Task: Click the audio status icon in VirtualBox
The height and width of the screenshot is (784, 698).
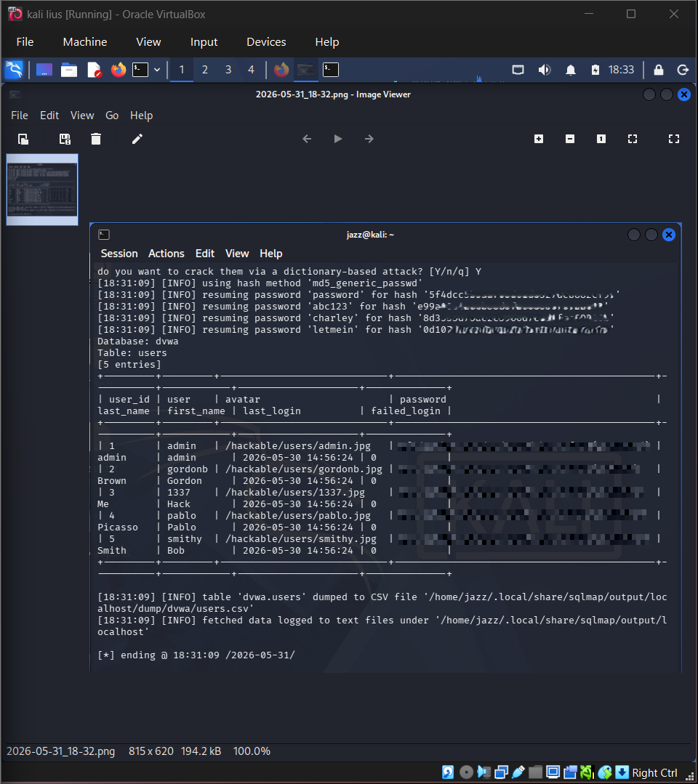Action: 484,772
